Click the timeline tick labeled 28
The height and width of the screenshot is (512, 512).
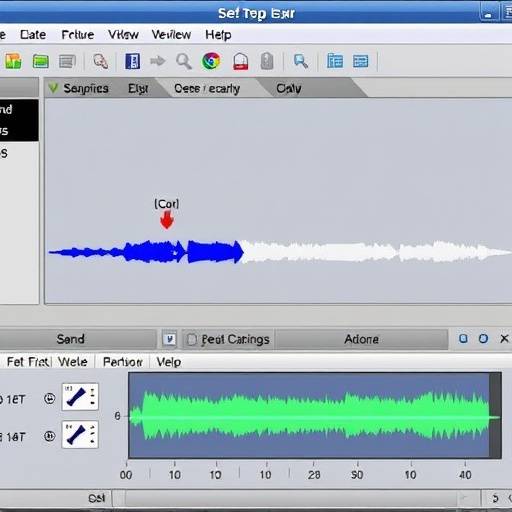(314, 475)
